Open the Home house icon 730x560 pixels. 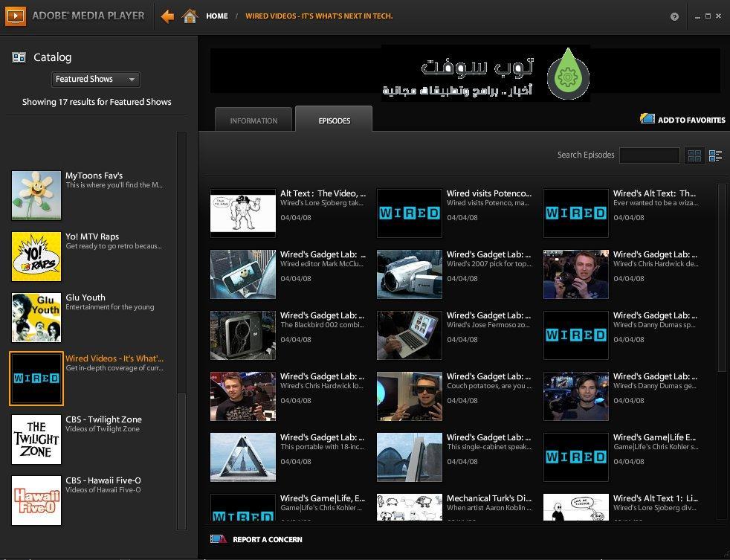pos(190,16)
